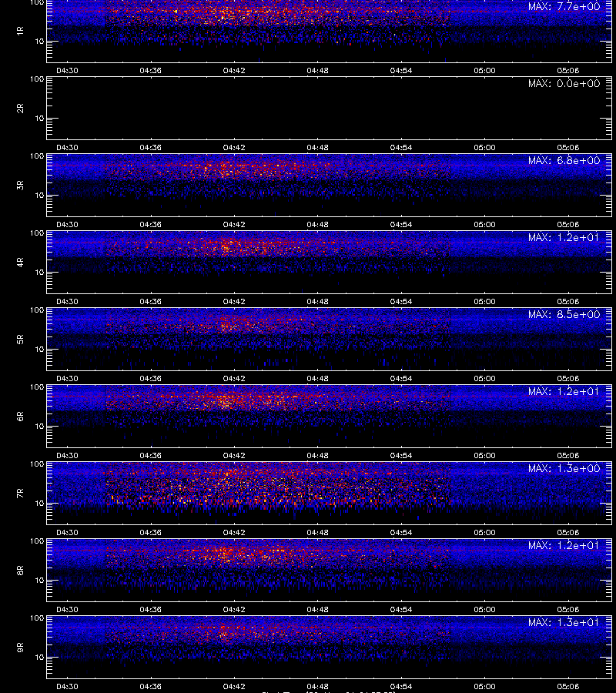
Task: Click the 3R panel axis label
Action: pyautogui.click(x=20, y=185)
